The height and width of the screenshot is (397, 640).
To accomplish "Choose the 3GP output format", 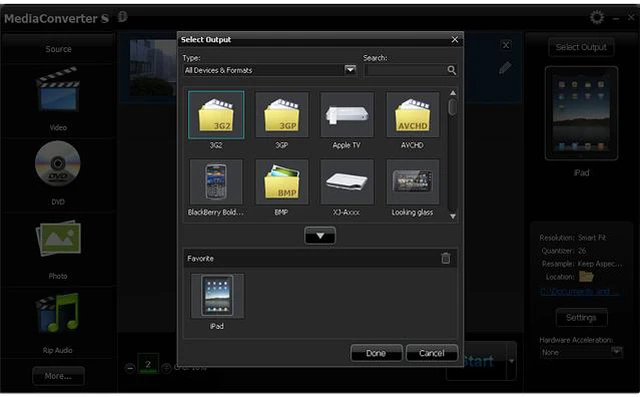I will [x=282, y=115].
